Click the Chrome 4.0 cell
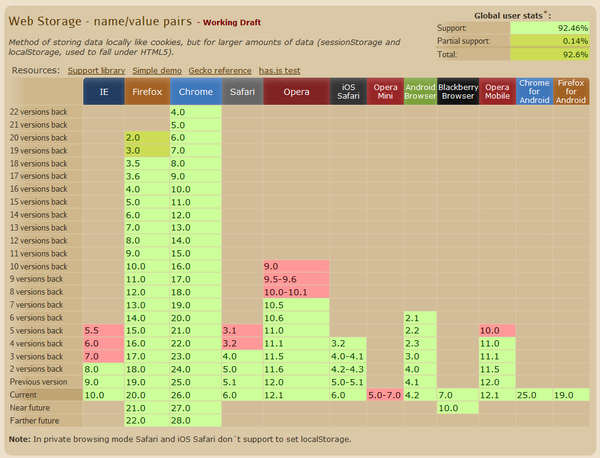The image size is (600, 458). pyautogui.click(x=196, y=112)
